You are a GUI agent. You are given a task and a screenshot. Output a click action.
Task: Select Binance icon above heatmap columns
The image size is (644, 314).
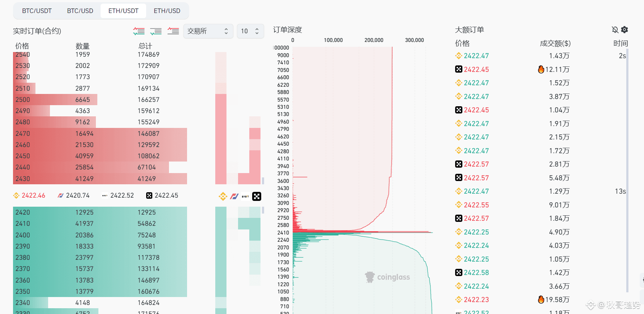tap(223, 197)
